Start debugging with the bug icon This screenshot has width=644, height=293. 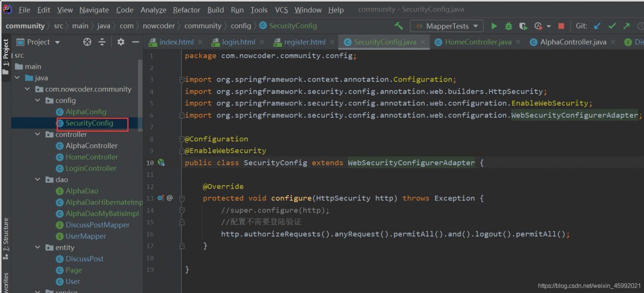(509, 26)
